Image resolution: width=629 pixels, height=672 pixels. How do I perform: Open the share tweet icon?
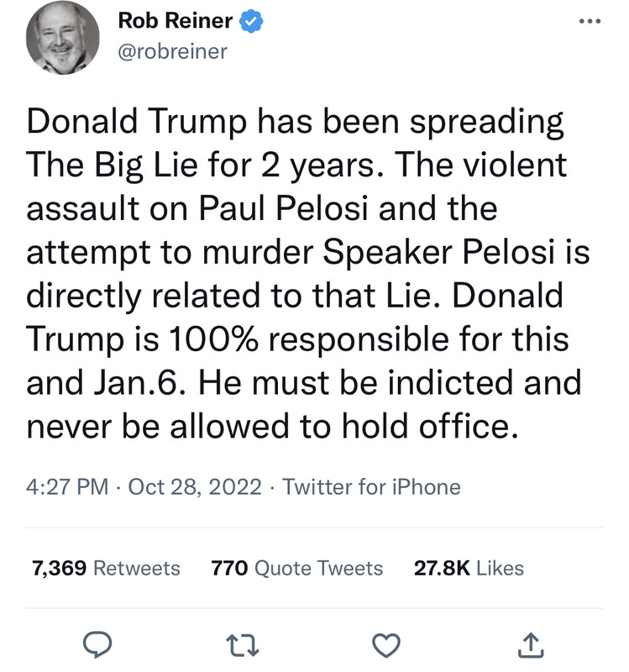(x=530, y=644)
